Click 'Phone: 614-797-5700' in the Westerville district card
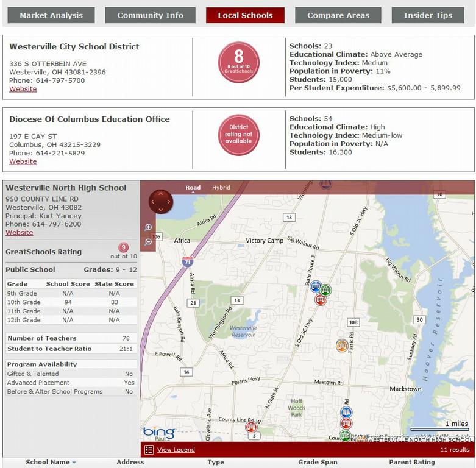 (x=47, y=80)
